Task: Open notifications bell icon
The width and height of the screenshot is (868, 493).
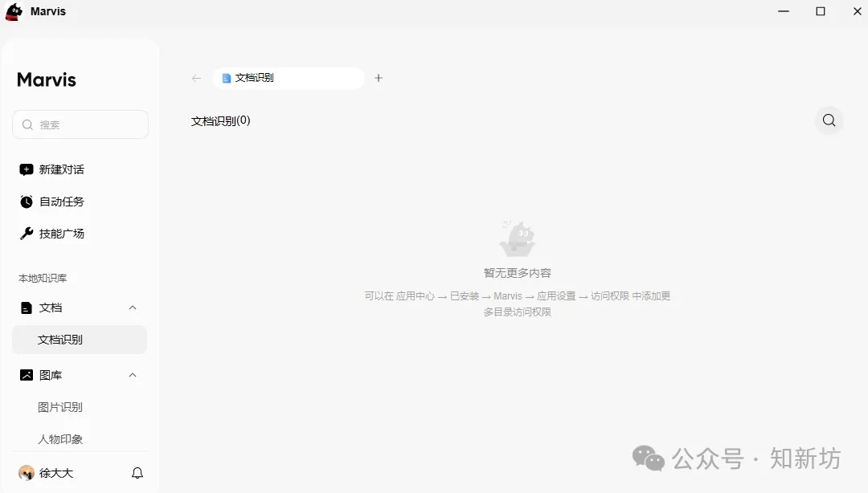Action: click(x=137, y=473)
